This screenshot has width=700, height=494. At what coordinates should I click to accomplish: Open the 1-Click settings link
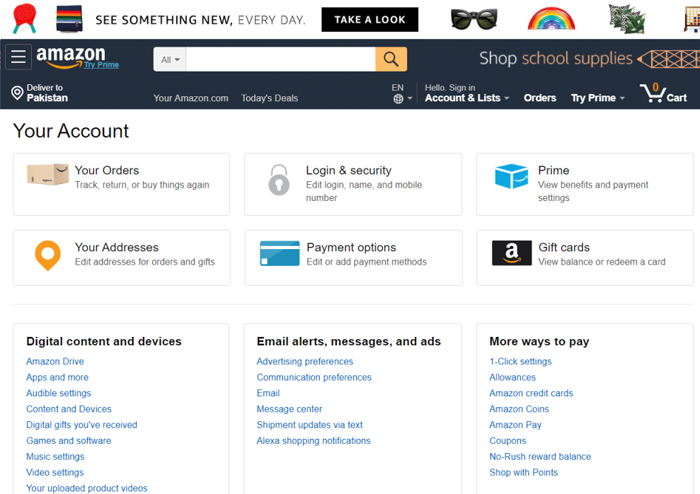tap(520, 361)
